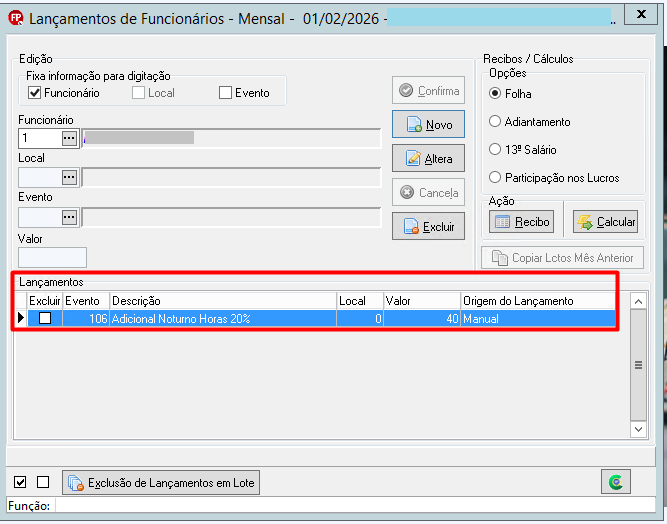Select the Adiantamento radio option
Viewport: 667px width, 524px height.
click(495, 121)
